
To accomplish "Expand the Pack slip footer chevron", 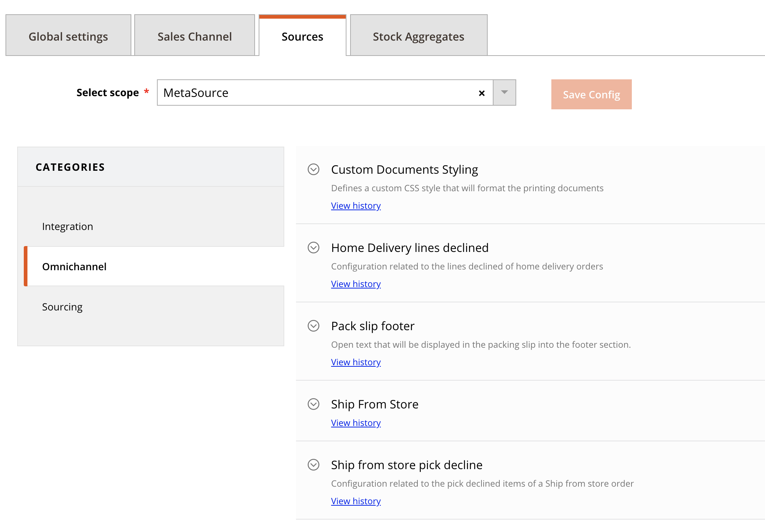I will click(314, 326).
